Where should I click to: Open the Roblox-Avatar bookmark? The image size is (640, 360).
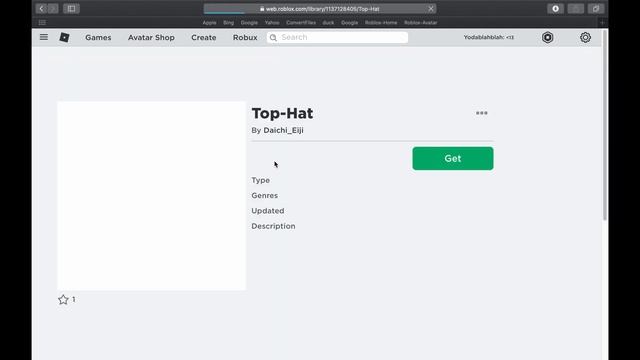(420, 22)
